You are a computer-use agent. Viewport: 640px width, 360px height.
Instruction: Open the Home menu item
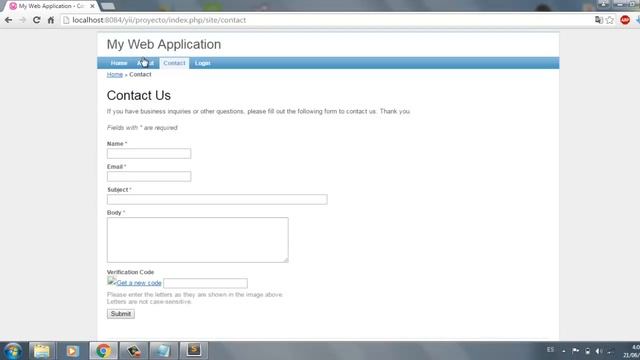[119, 63]
